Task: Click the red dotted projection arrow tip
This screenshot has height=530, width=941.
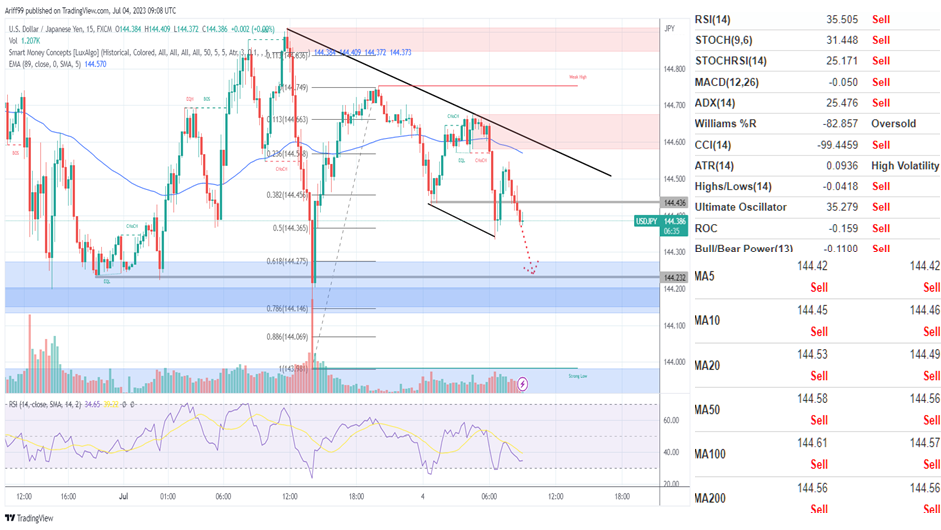Action: pyautogui.click(x=533, y=272)
